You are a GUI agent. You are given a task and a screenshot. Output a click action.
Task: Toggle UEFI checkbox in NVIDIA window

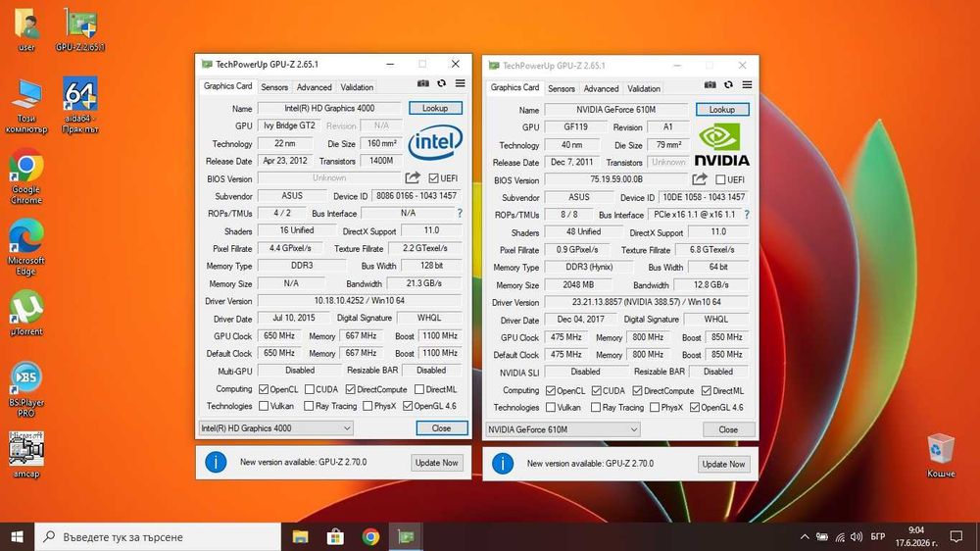[x=720, y=179]
